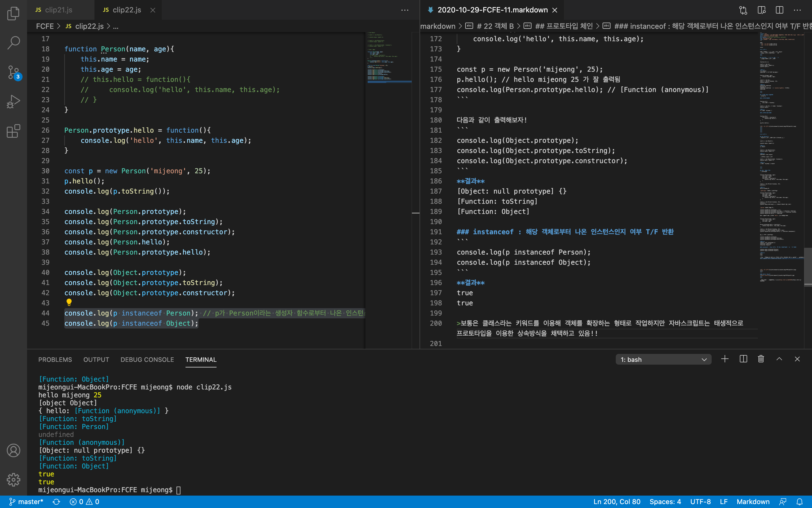The image size is (812, 508).
Task: Expand the 'markdown' breadcrumb in the right editor
Action: click(438, 26)
